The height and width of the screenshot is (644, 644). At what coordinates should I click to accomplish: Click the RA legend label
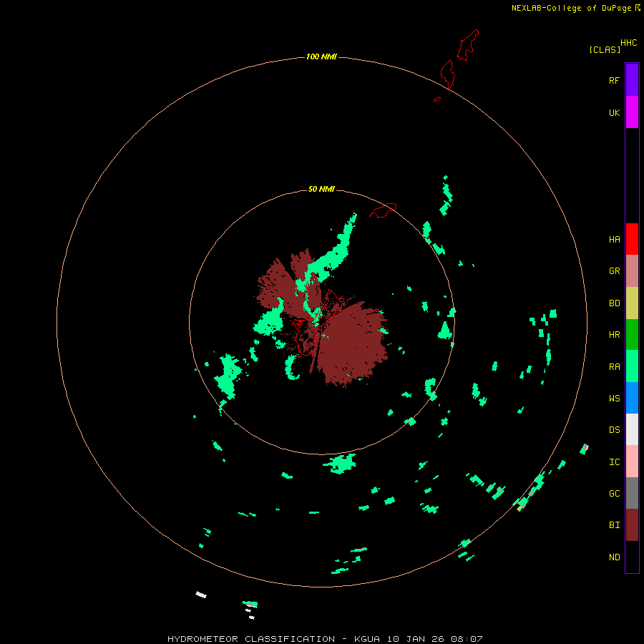(614, 367)
